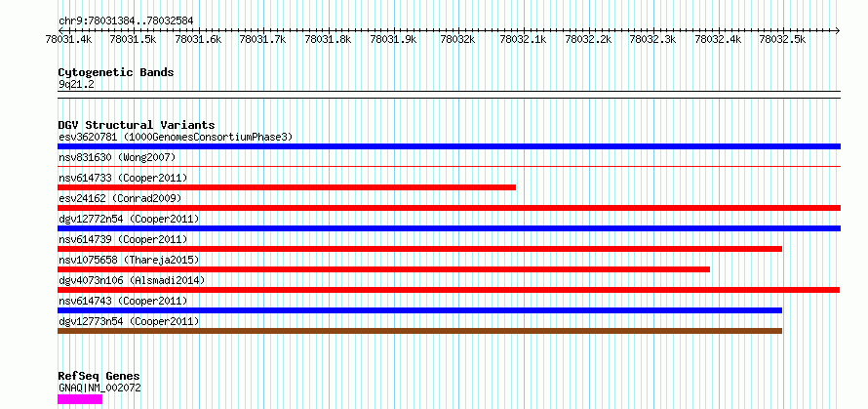Click the 78031.4k ruler tick label

coord(68,39)
